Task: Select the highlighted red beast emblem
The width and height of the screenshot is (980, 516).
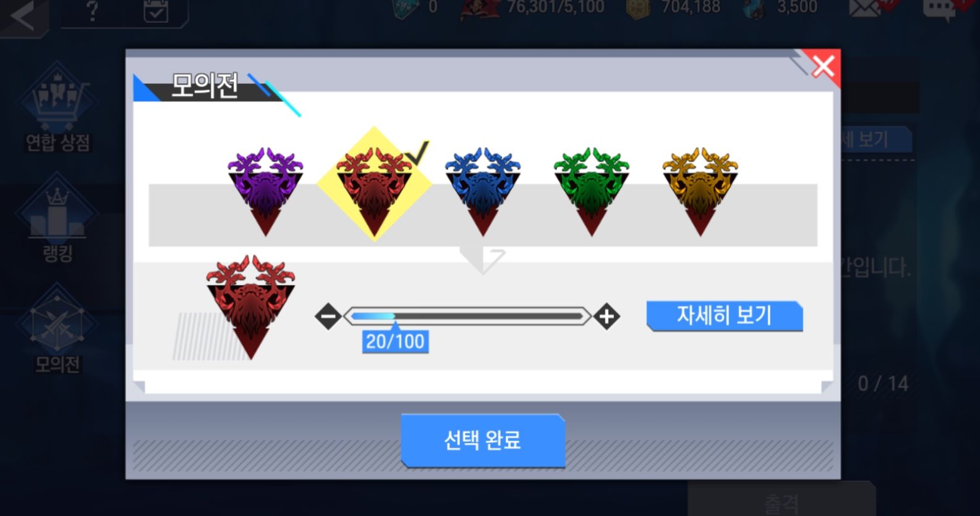Action: click(x=374, y=185)
